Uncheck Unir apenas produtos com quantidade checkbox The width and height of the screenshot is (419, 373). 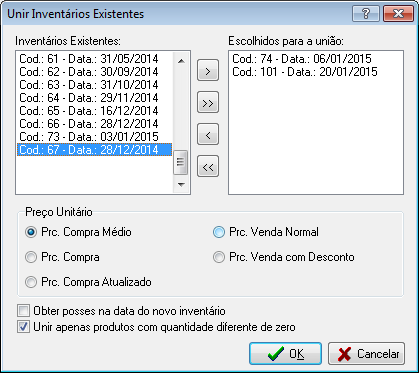click(x=24, y=327)
